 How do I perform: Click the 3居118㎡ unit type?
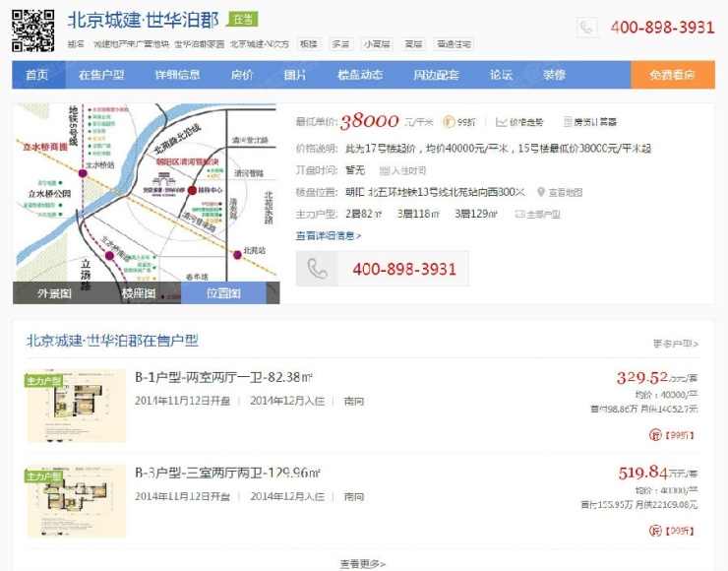click(418, 215)
